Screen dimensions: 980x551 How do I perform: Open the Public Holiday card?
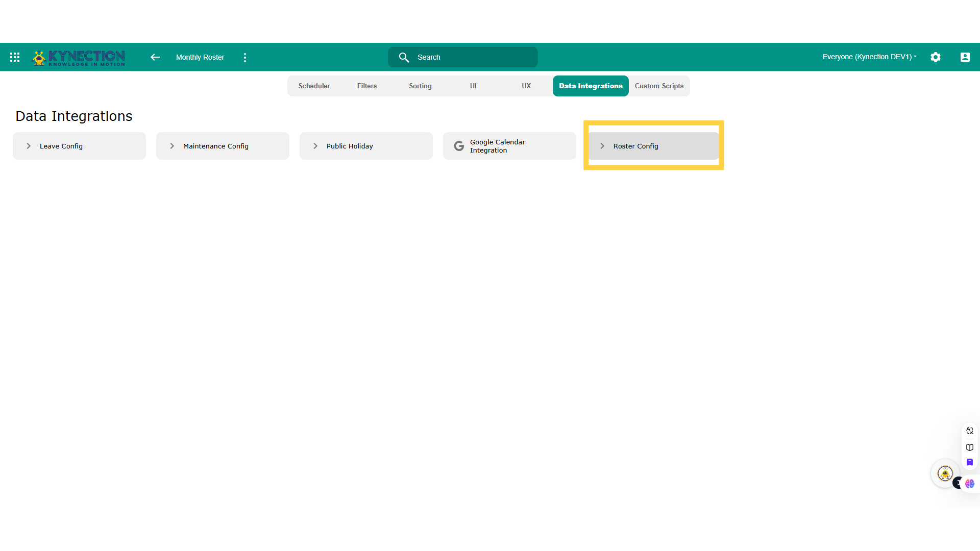tap(366, 146)
